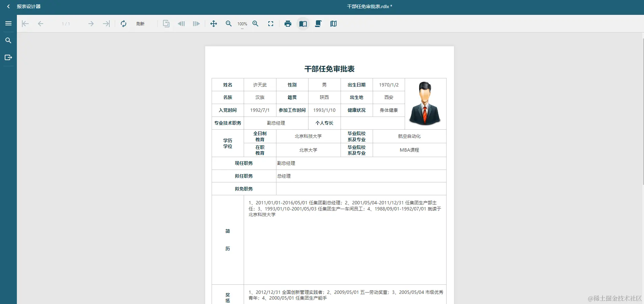
Task: Click the 拟免职务 label cell
Action: 244,189
